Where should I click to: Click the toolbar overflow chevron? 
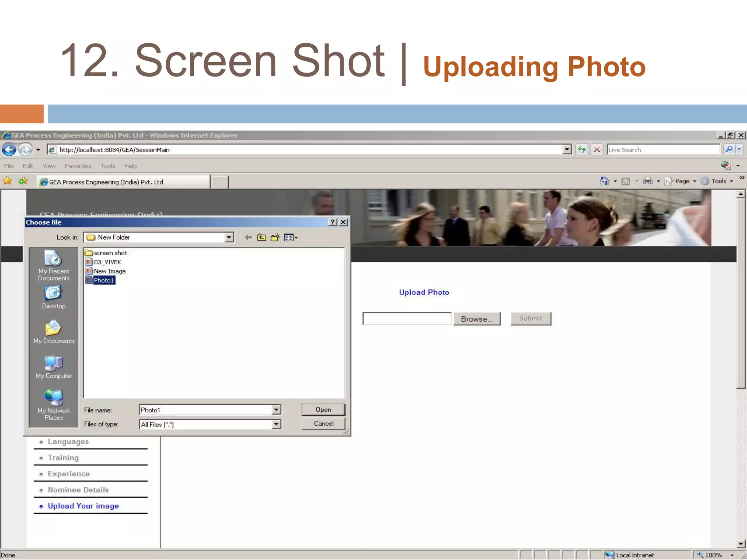pos(742,178)
